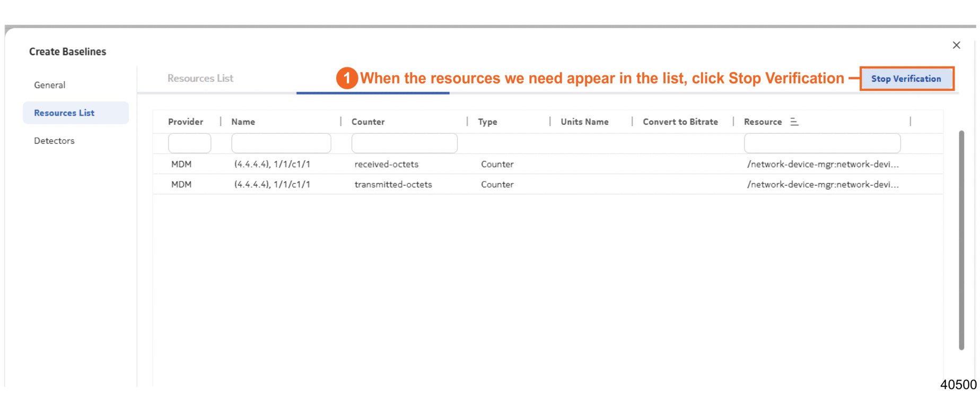Close the Create Baselines dialog
This screenshot has height=396, width=980.
(x=956, y=45)
